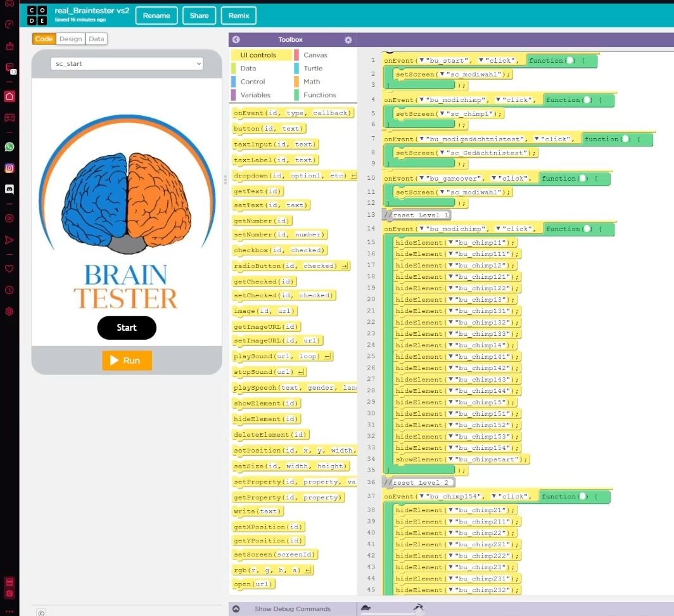
Task: Collapse the Toolbox with the arrow icon
Action: 236,39
